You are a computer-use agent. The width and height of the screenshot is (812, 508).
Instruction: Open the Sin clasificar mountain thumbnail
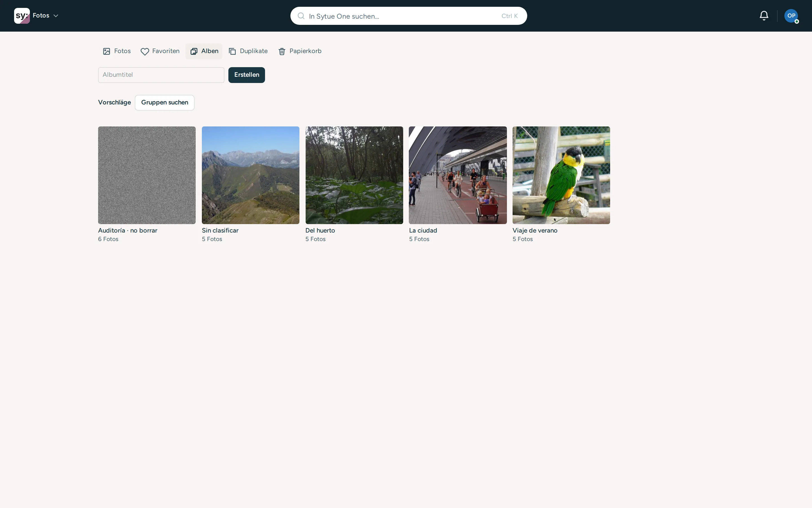(x=250, y=175)
